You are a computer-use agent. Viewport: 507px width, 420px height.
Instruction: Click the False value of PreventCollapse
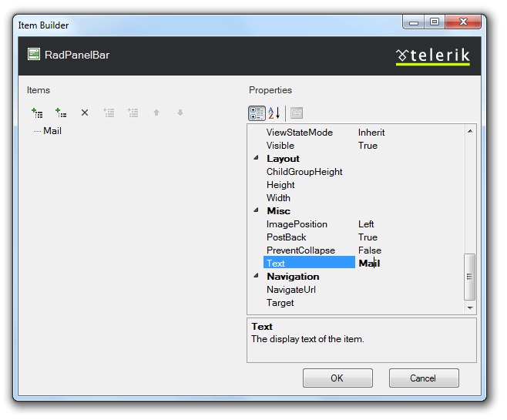pyautogui.click(x=370, y=250)
